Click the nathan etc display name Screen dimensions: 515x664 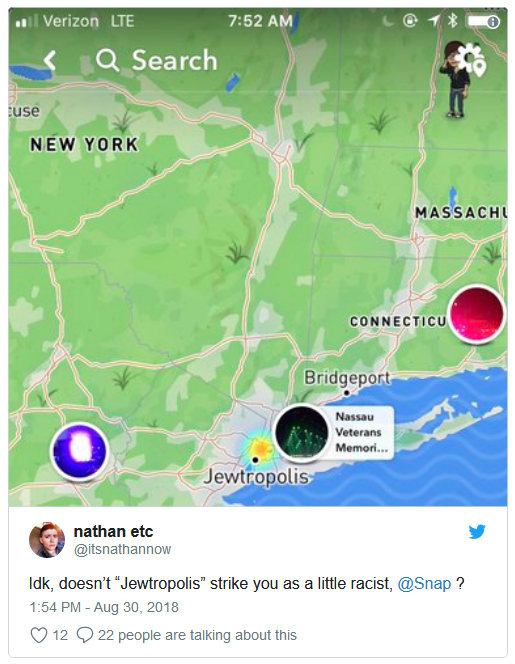pyautogui.click(x=114, y=531)
